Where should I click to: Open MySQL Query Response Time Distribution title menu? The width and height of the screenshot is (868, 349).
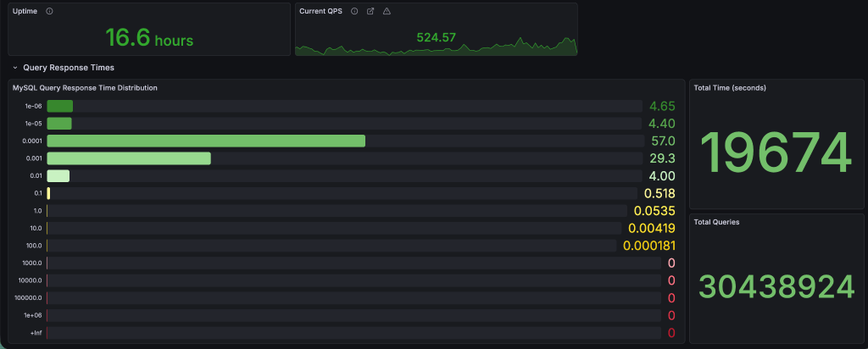tap(84, 87)
